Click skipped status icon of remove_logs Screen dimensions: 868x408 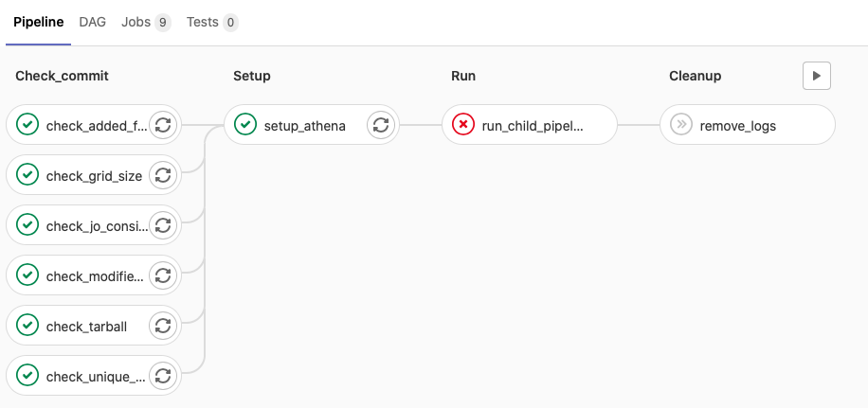point(681,125)
